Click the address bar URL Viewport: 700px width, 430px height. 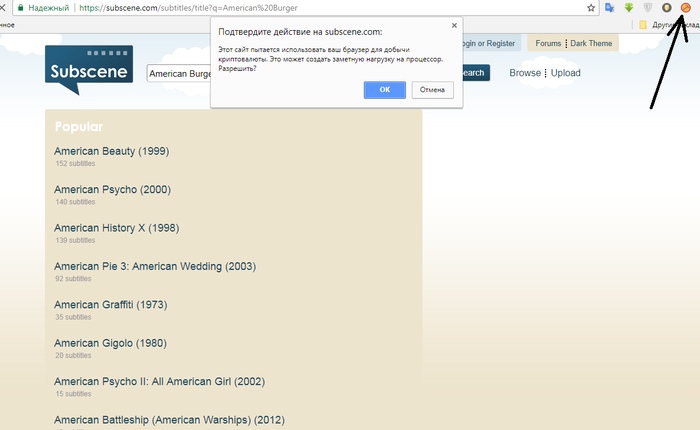pyautogui.click(x=188, y=8)
